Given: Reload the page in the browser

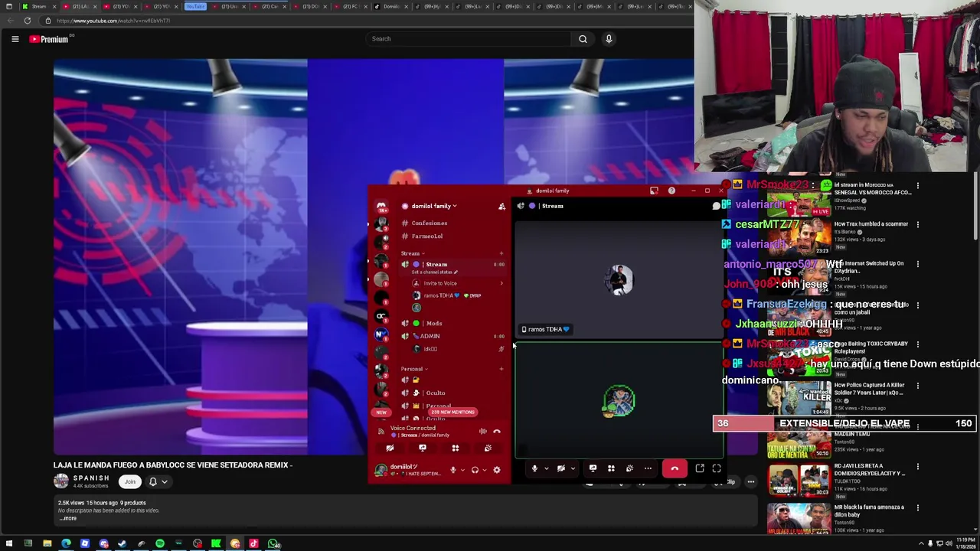Looking at the screenshot, I should [x=28, y=21].
